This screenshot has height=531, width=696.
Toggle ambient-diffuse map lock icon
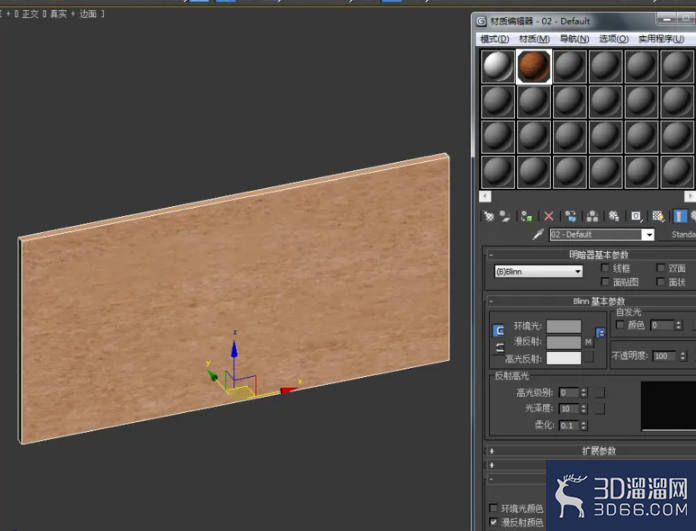click(x=600, y=332)
